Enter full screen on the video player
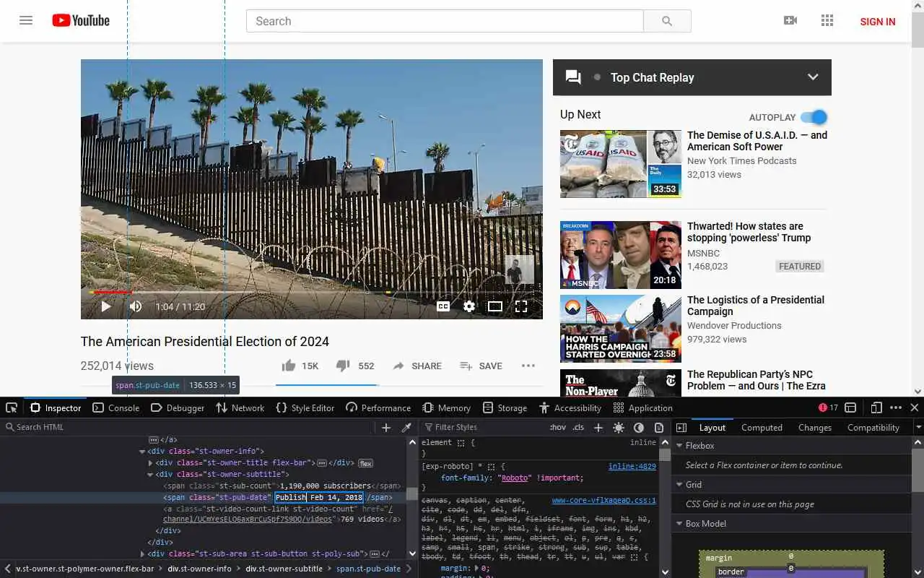 (x=521, y=306)
